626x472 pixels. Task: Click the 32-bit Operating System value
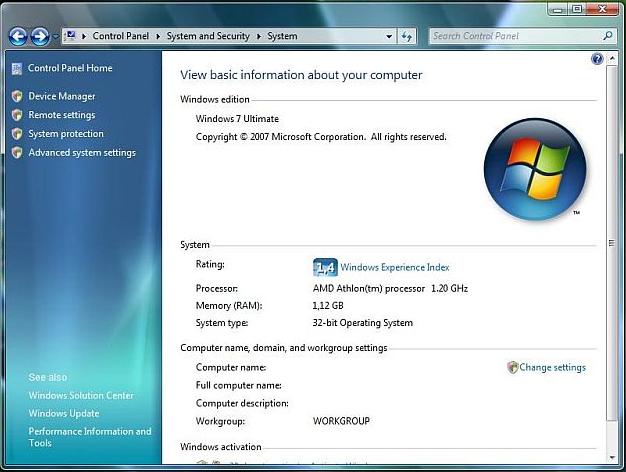363,323
